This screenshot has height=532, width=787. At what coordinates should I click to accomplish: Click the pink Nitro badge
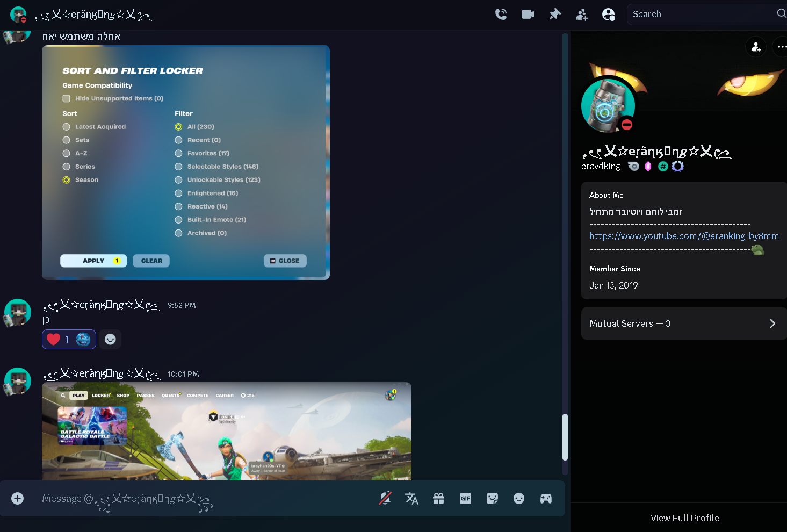click(648, 166)
